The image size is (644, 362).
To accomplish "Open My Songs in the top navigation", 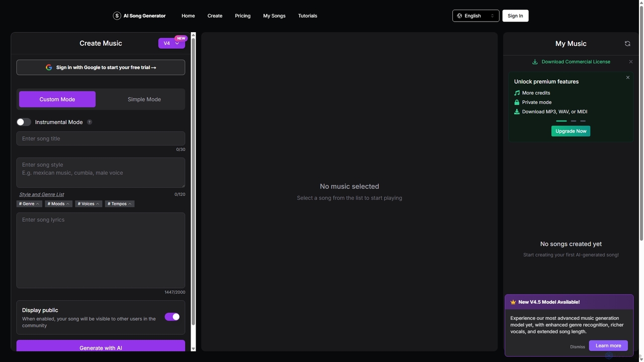I will click(274, 16).
